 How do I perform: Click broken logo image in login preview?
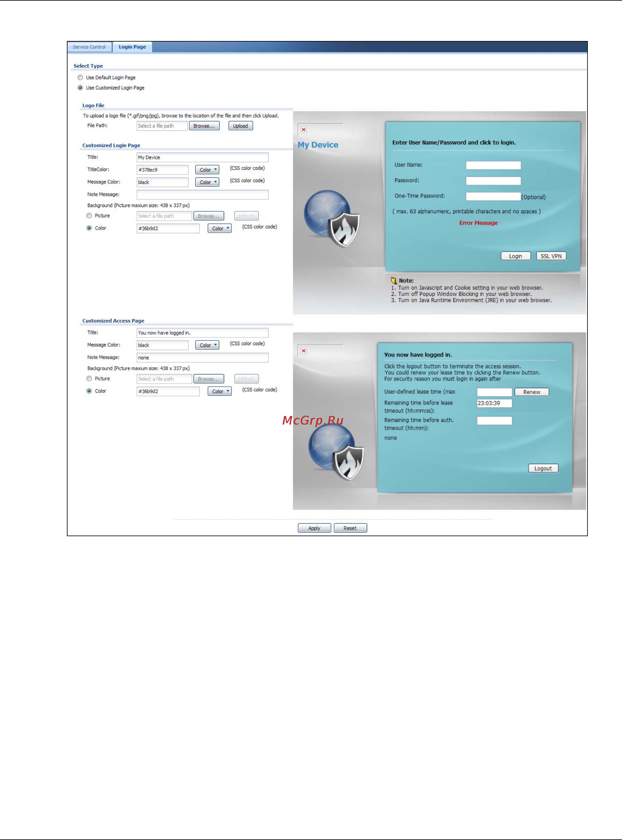pyautogui.click(x=304, y=129)
